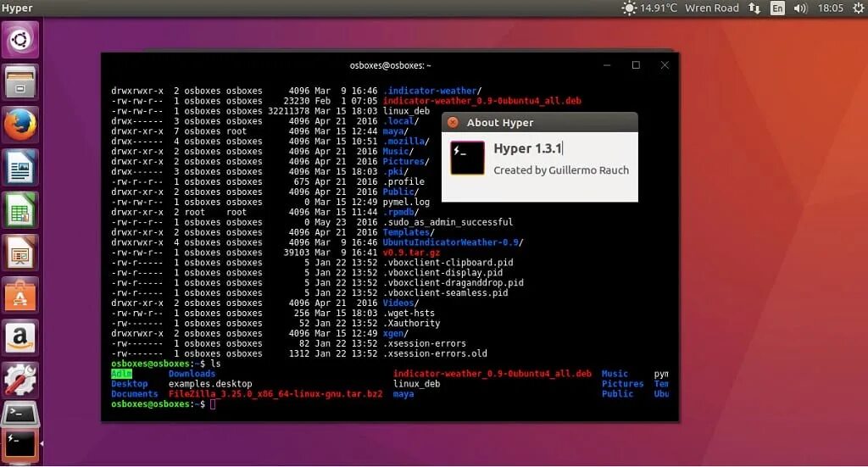The width and height of the screenshot is (868, 467).
Task: Open the network connections indicator
Action: (x=754, y=8)
